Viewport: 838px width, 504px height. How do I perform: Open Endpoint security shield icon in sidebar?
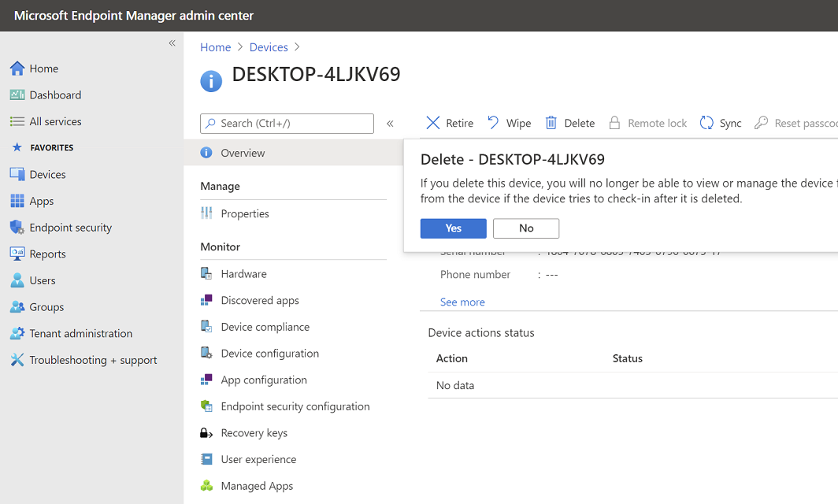[17, 228]
